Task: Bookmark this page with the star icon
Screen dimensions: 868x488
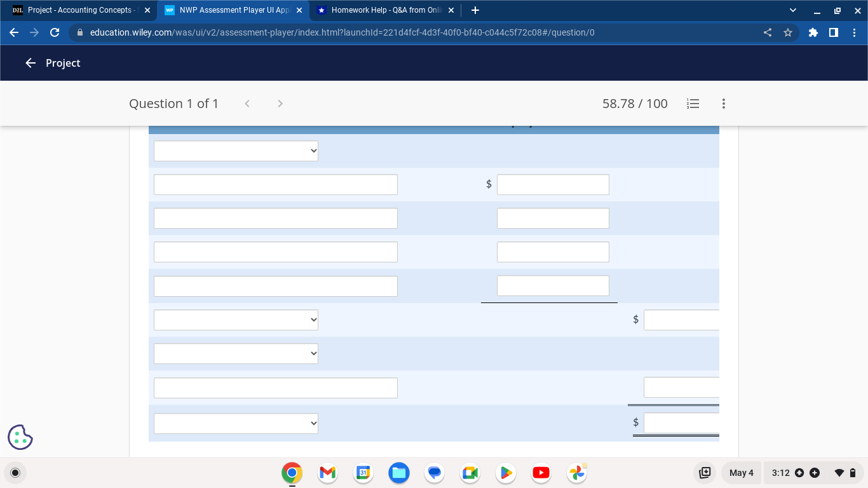Action: (x=788, y=32)
